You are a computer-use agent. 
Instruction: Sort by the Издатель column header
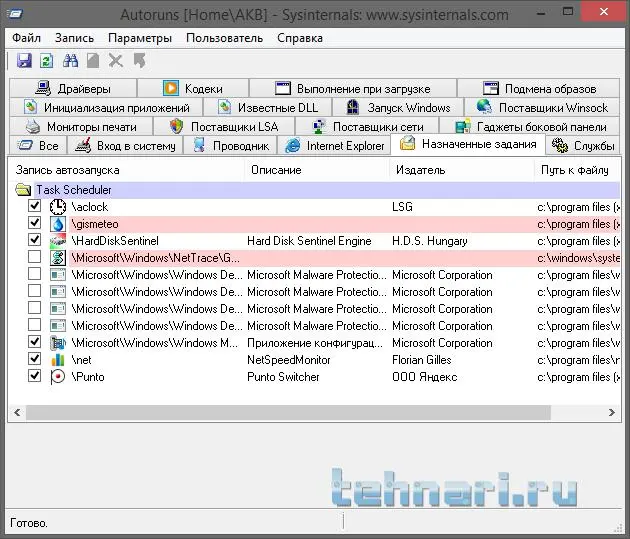[461, 170]
